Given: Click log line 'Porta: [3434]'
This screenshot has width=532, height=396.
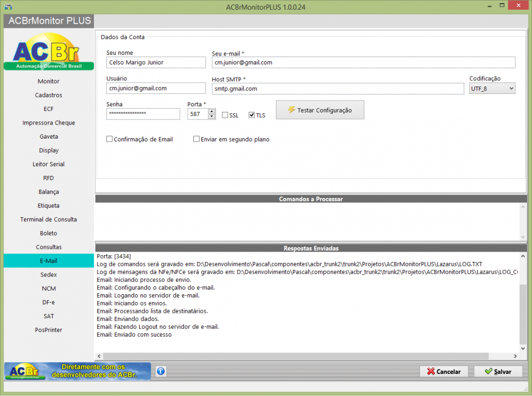Looking at the screenshot, I should [114, 256].
